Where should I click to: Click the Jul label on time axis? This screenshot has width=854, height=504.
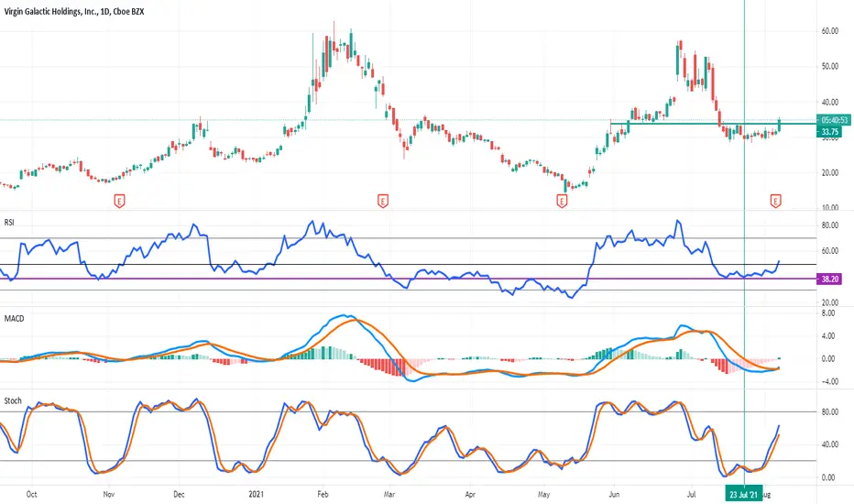coord(691,495)
